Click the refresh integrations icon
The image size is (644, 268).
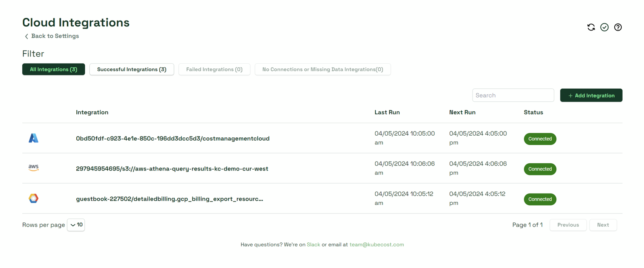(x=591, y=27)
